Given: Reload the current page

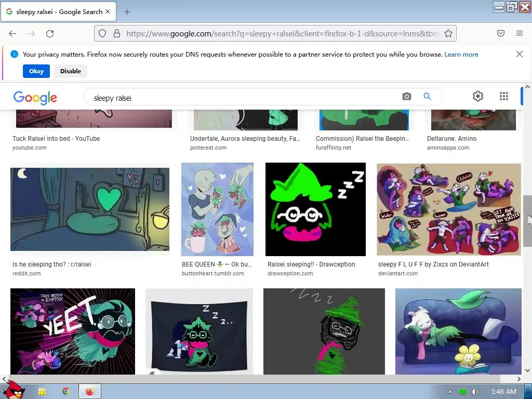Looking at the screenshot, I should click(50, 34).
